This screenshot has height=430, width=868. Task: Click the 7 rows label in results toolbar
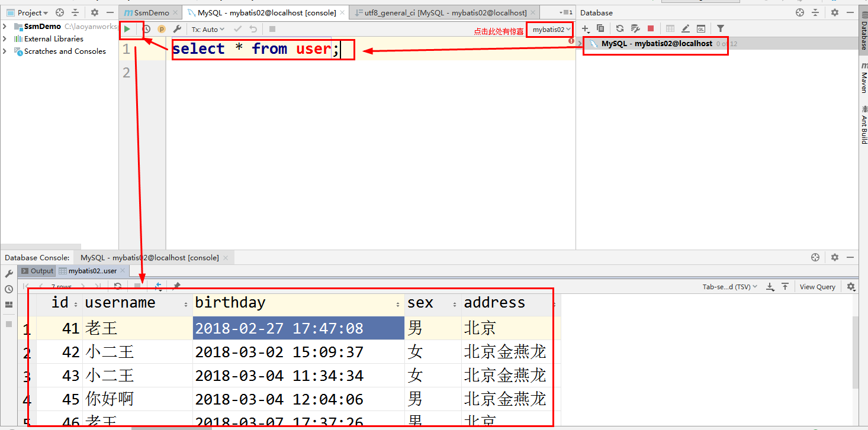coord(61,286)
